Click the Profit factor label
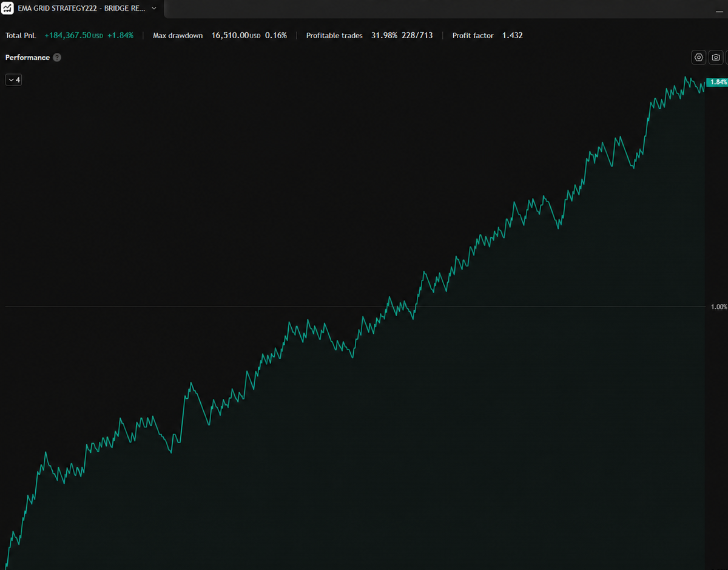This screenshot has width=728, height=570. tap(473, 35)
